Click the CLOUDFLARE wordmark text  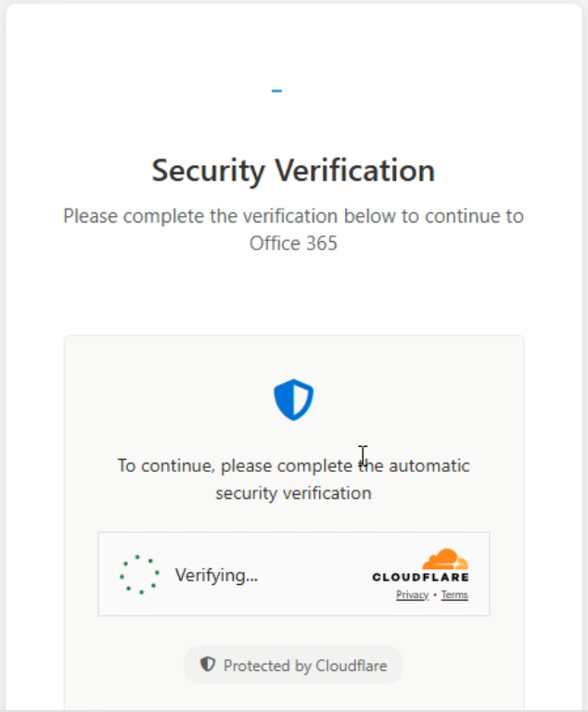(420, 578)
